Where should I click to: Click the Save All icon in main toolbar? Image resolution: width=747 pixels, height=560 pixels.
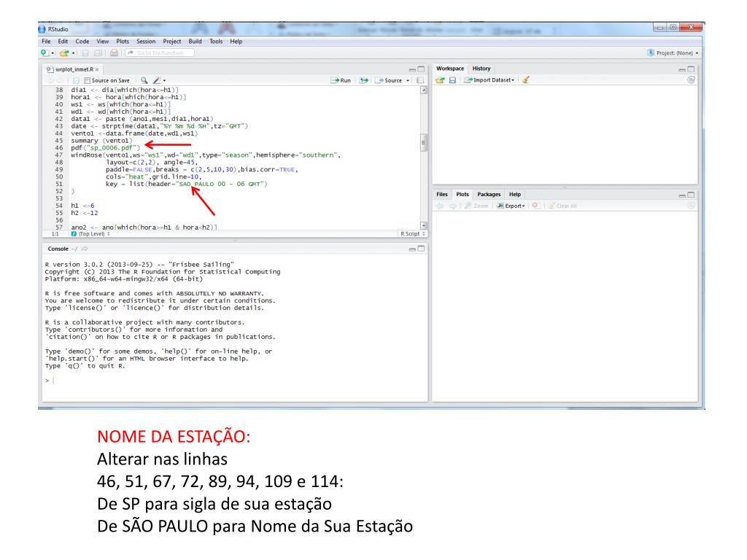point(98,52)
